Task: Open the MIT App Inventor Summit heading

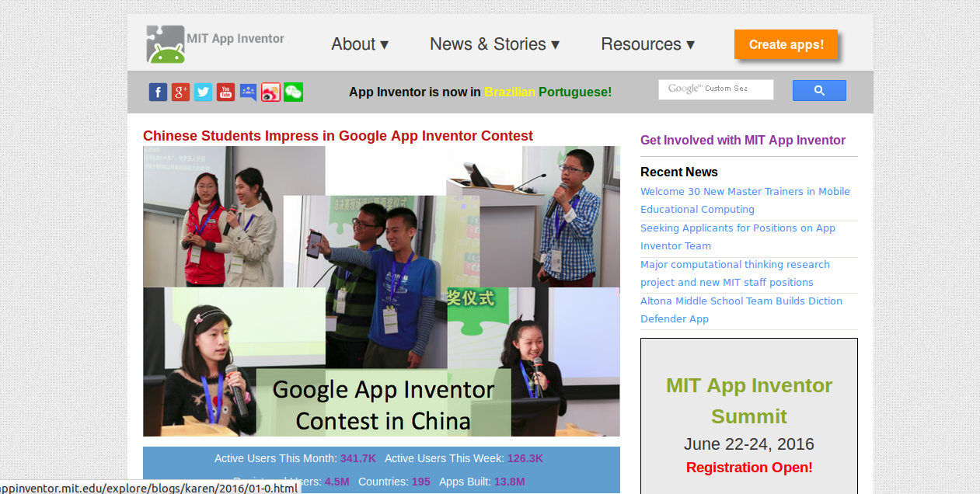Action: pos(749,401)
